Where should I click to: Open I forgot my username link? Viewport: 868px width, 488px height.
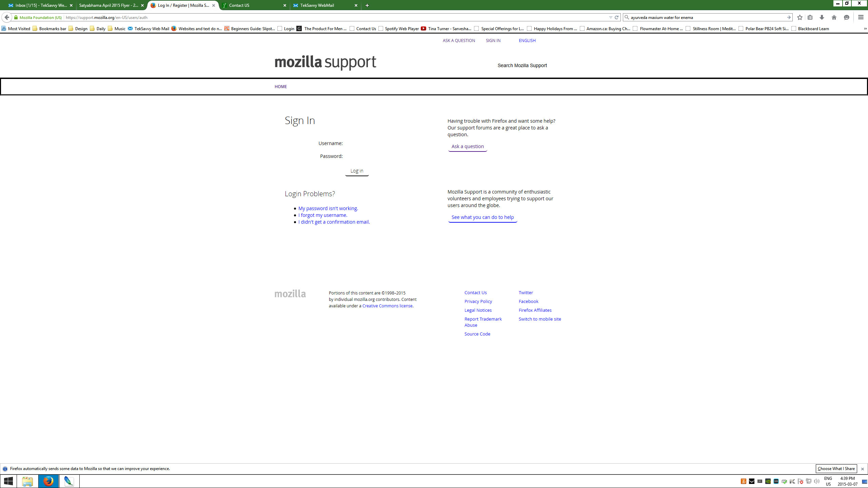coord(322,215)
